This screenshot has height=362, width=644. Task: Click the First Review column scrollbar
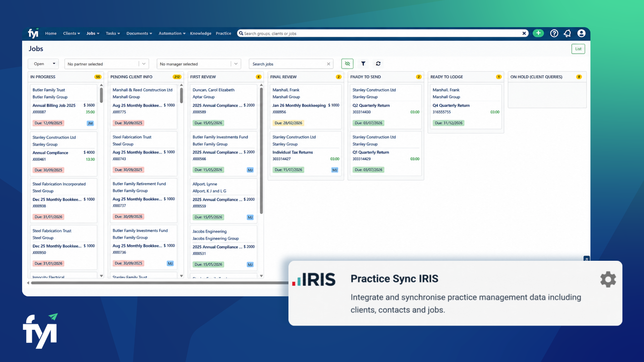261,150
